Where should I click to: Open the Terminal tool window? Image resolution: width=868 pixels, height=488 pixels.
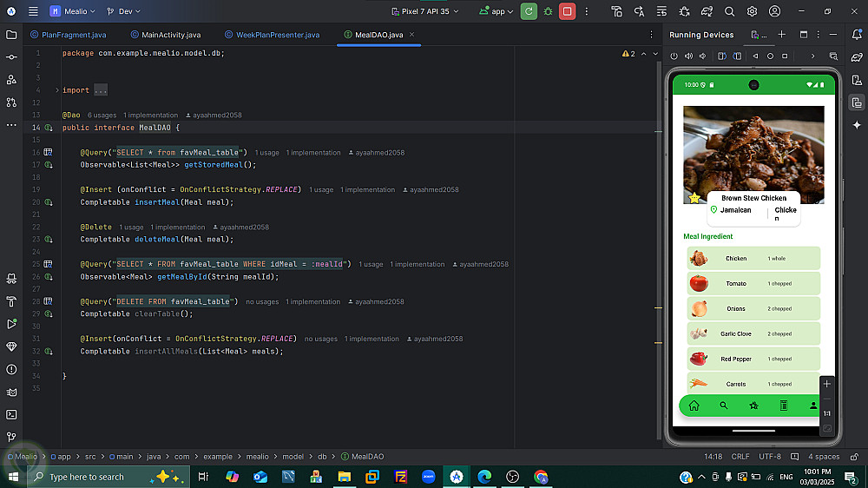click(11, 414)
